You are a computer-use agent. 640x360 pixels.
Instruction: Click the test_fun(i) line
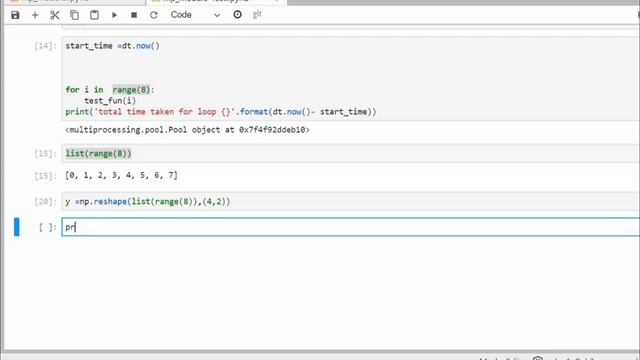(x=110, y=100)
